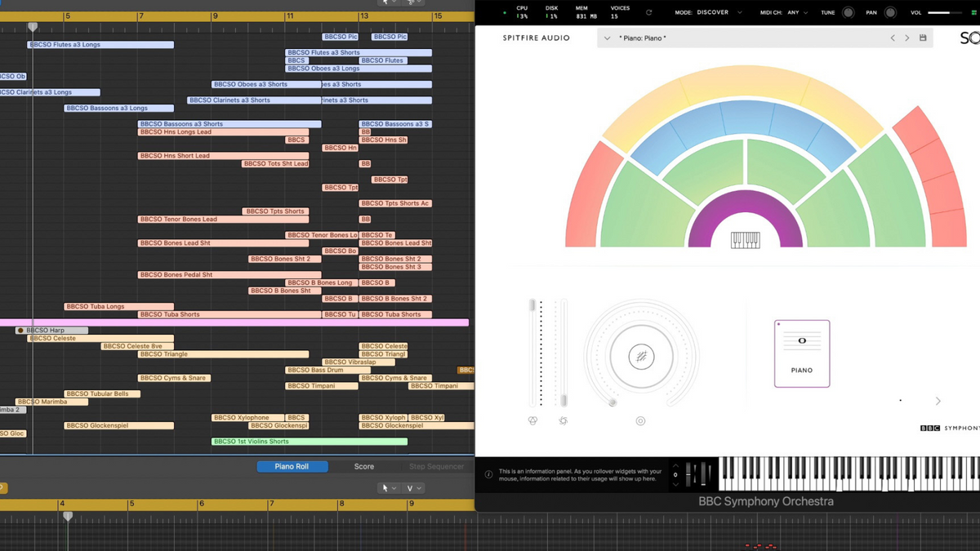Switch to the Piano Roll tab
The width and height of the screenshot is (980, 551).
click(x=292, y=467)
